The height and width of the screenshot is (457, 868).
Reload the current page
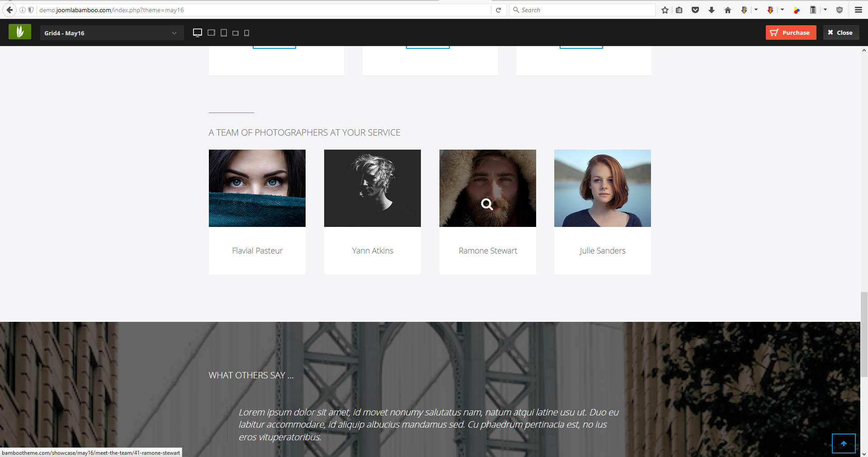pyautogui.click(x=498, y=10)
